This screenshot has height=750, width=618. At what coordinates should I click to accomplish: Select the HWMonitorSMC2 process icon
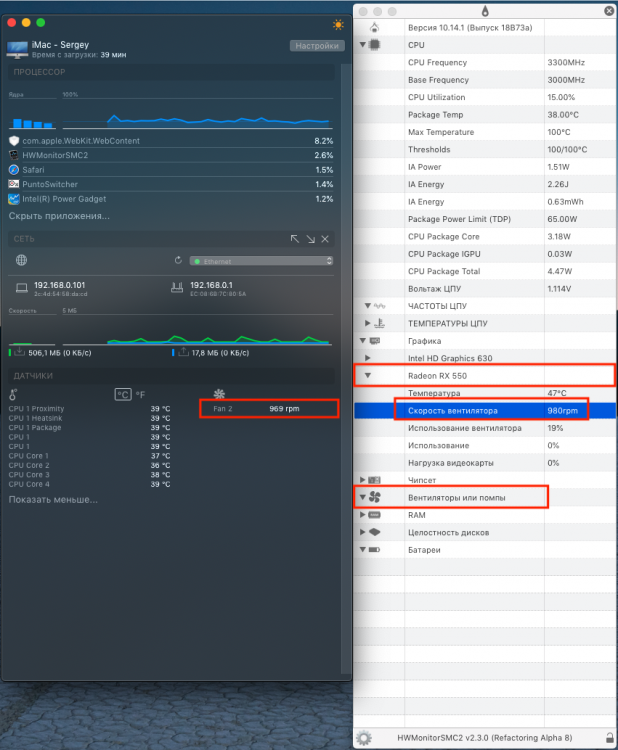[x=14, y=155]
